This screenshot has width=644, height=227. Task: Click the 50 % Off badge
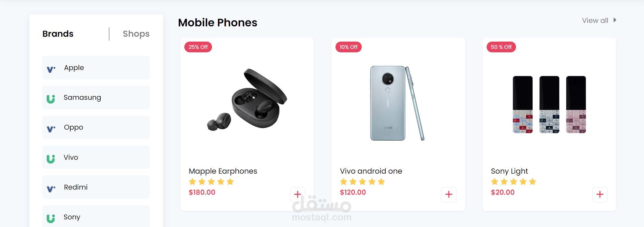501,47
